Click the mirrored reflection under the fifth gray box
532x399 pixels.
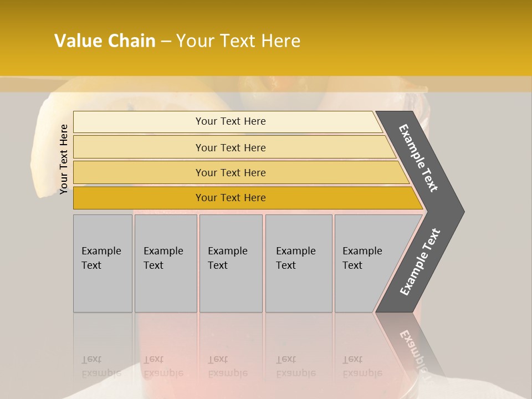tap(362, 367)
